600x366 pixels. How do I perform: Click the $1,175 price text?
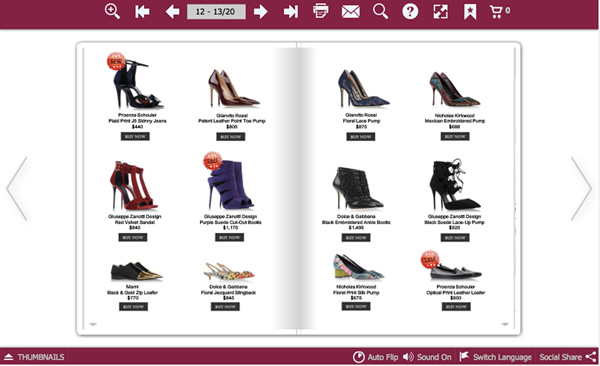(230, 228)
